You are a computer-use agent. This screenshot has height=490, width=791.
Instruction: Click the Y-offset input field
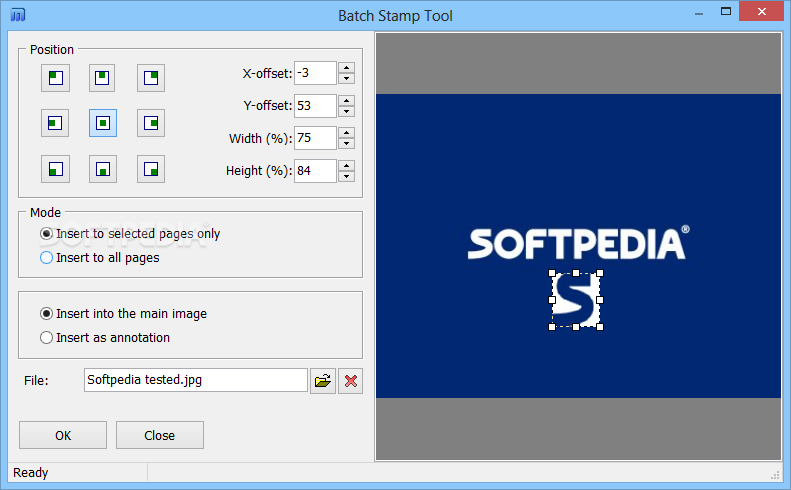[315, 105]
